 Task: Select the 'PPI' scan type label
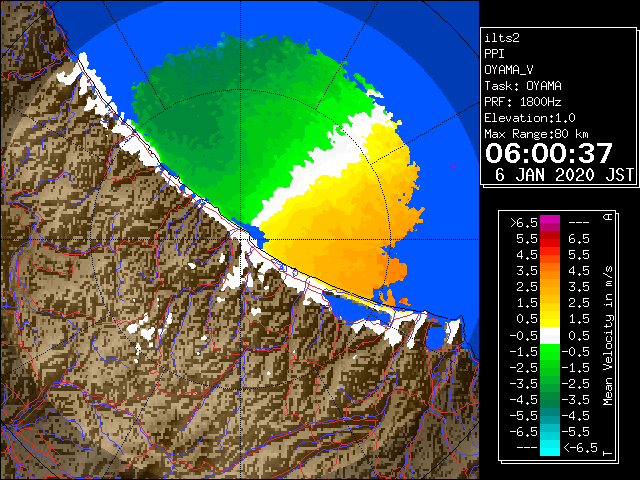(x=494, y=54)
